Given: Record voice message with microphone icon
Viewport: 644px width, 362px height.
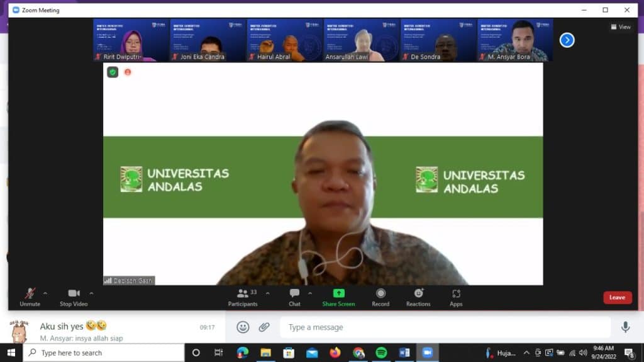Looking at the screenshot, I should [x=625, y=327].
